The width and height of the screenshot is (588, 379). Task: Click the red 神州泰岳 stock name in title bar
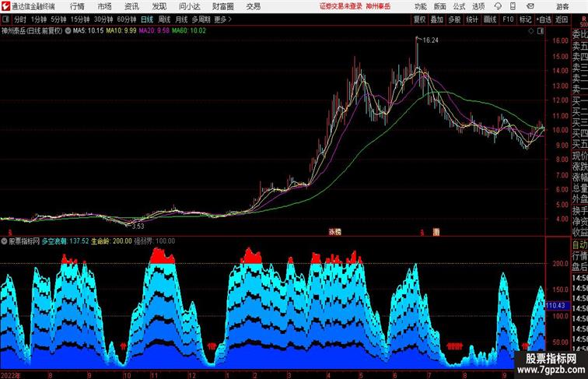click(378, 6)
